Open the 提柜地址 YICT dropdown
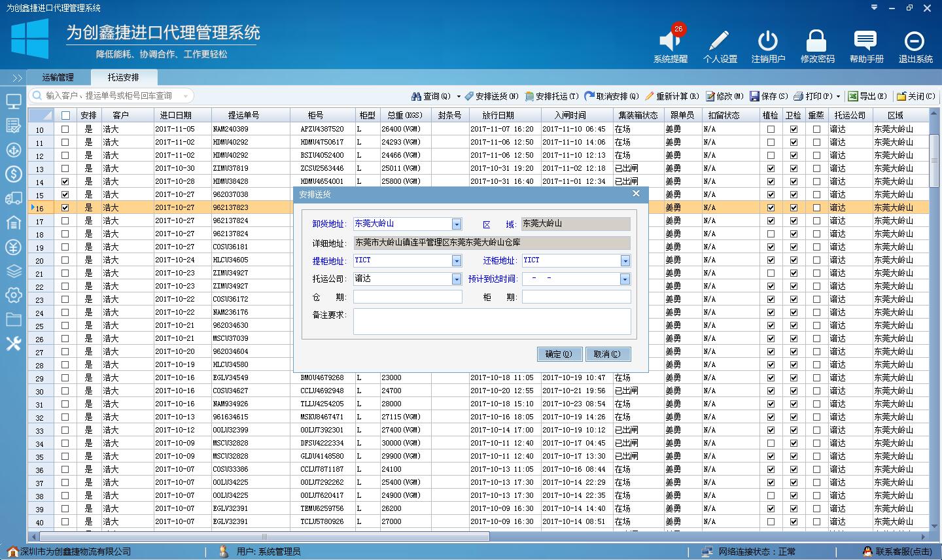 pyautogui.click(x=456, y=260)
